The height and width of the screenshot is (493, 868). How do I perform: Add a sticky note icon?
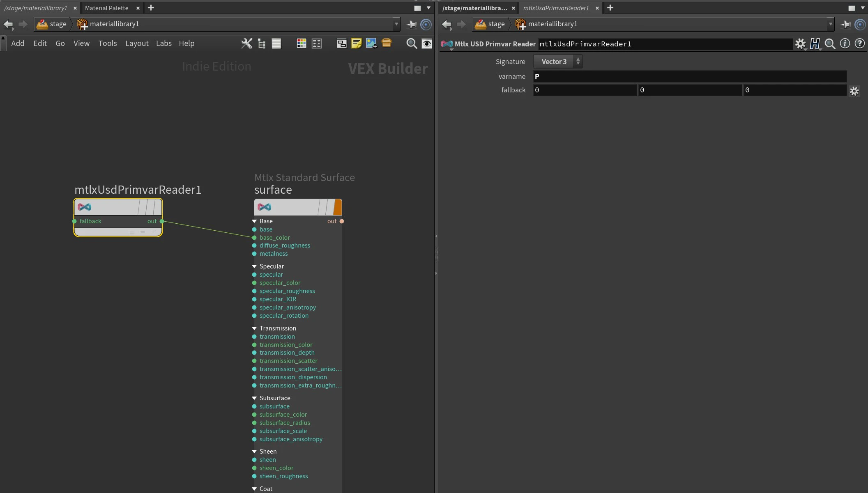[x=356, y=44]
